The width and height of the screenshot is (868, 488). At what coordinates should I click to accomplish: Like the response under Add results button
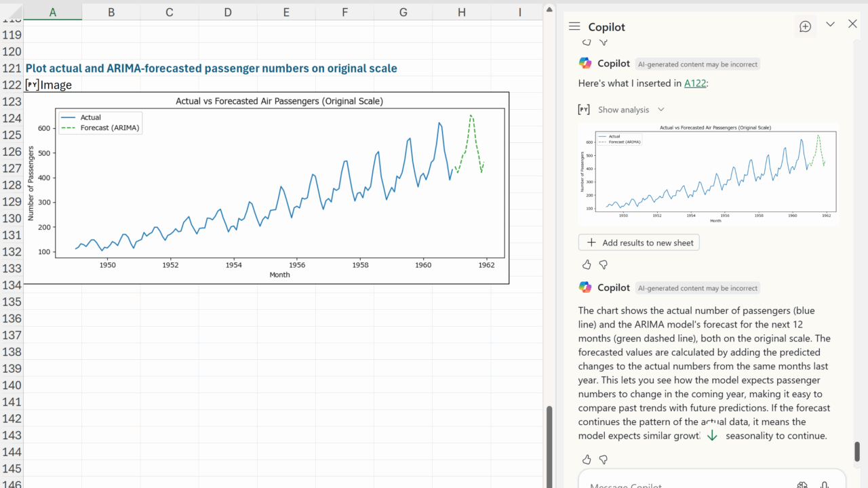tap(587, 264)
